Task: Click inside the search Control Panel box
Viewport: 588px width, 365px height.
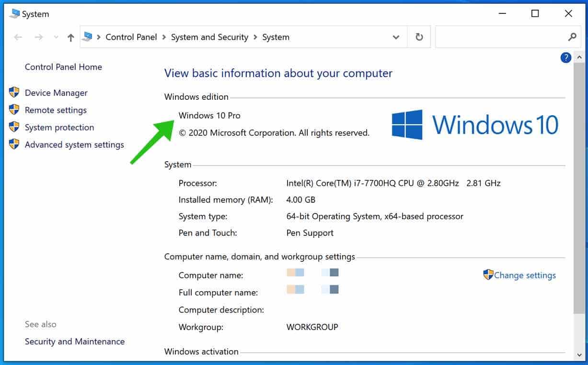Action: click(498, 37)
